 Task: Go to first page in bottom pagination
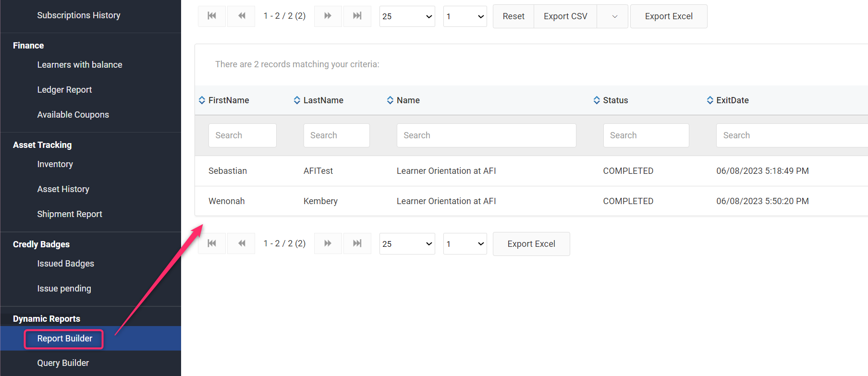click(x=212, y=243)
